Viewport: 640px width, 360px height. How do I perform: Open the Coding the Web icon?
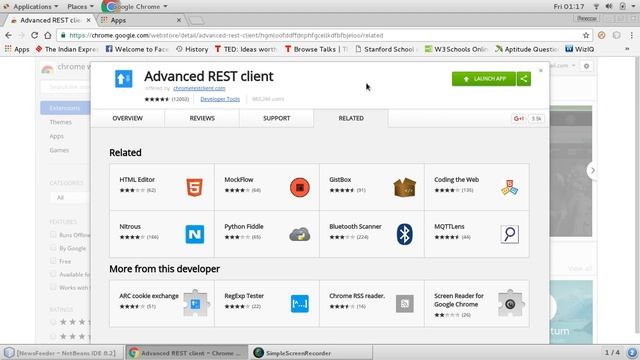click(509, 188)
